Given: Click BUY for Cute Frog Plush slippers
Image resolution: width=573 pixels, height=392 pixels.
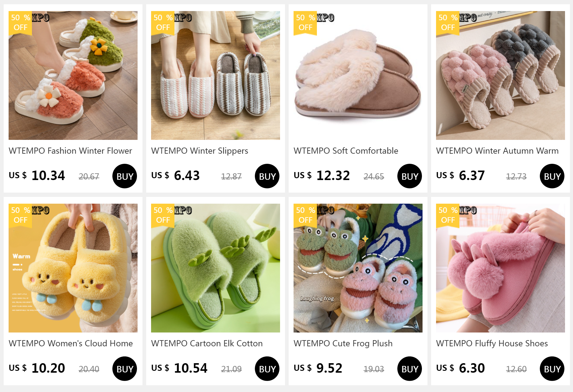Looking at the screenshot, I should [x=410, y=369].
